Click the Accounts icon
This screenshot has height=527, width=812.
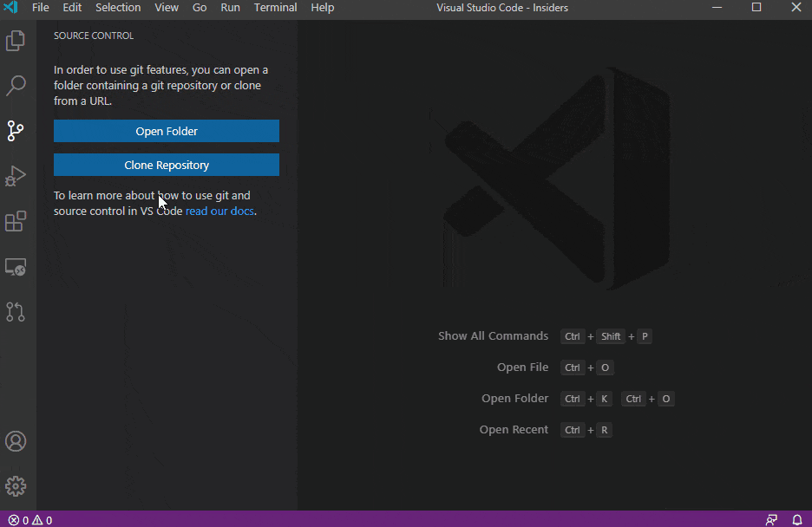click(x=16, y=441)
